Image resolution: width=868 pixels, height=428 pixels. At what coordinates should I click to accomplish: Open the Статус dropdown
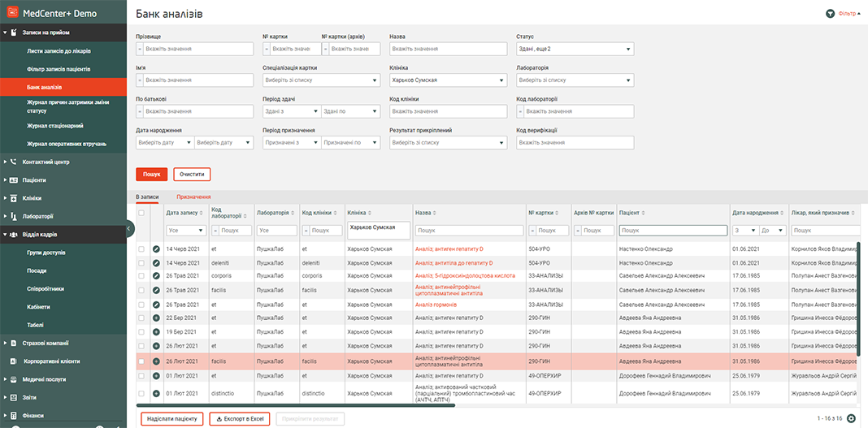pyautogui.click(x=575, y=50)
